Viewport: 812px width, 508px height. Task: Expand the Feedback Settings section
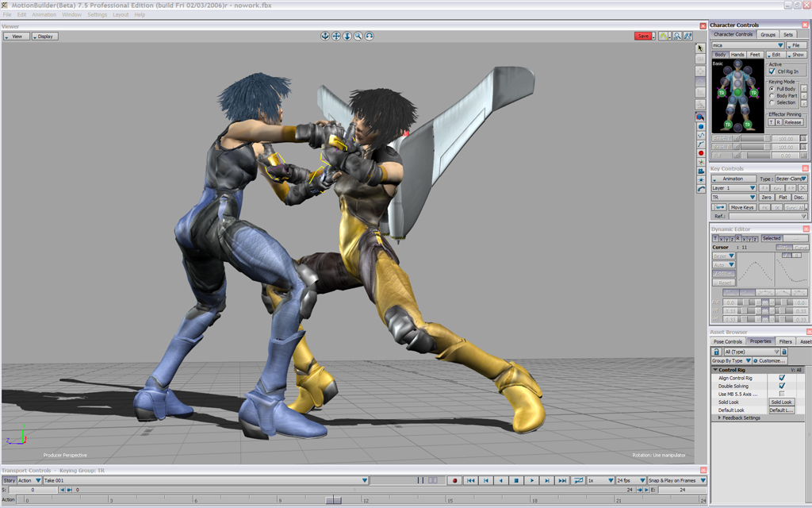[720, 418]
